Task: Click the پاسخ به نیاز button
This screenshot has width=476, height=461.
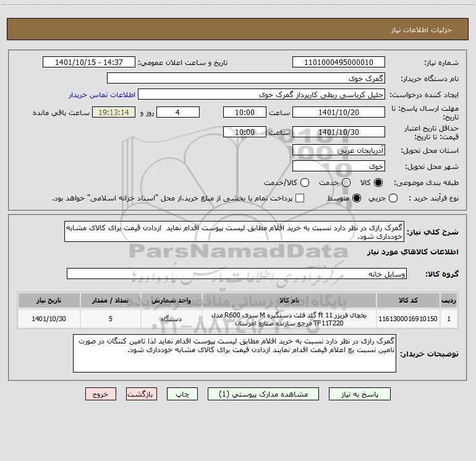Action: [360, 394]
